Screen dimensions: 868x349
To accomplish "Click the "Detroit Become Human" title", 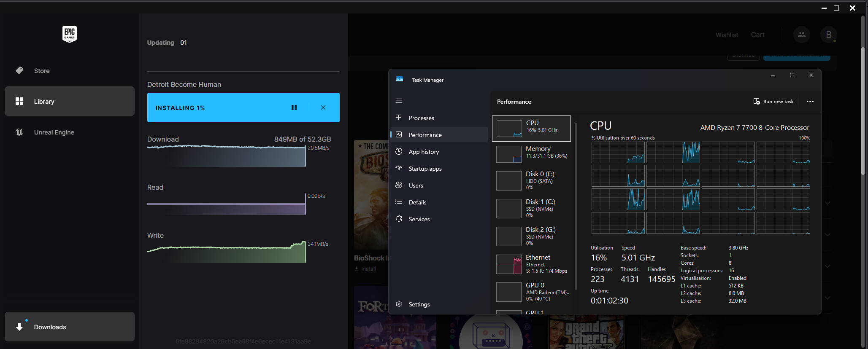I will (184, 84).
